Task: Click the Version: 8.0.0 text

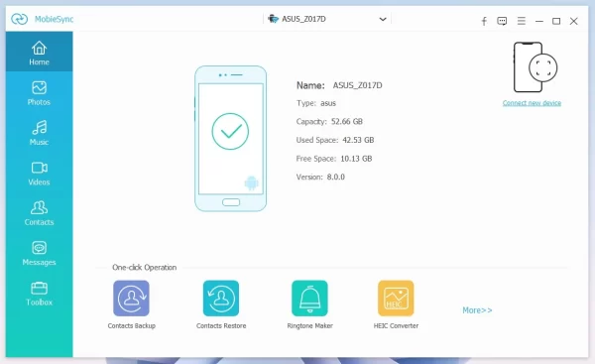Action: coord(320,177)
